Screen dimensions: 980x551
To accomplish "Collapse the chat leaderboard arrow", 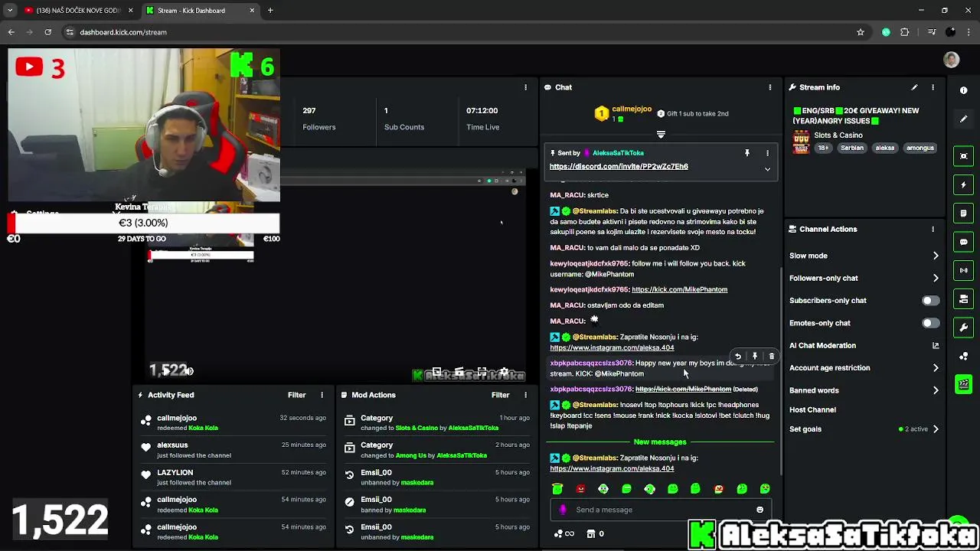I will pyautogui.click(x=661, y=134).
